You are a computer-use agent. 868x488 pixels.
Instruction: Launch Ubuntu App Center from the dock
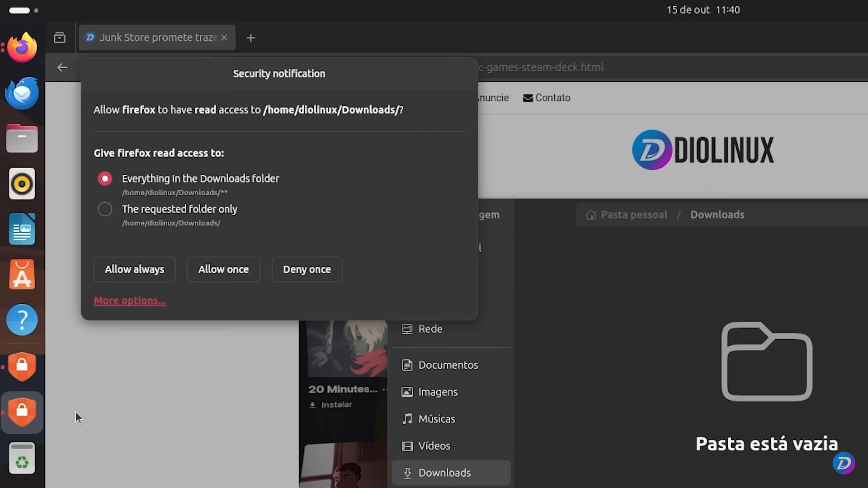tap(21, 274)
